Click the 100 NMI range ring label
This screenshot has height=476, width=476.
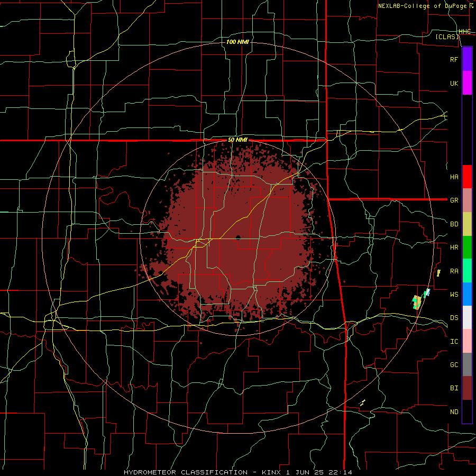pyautogui.click(x=237, y=42)
